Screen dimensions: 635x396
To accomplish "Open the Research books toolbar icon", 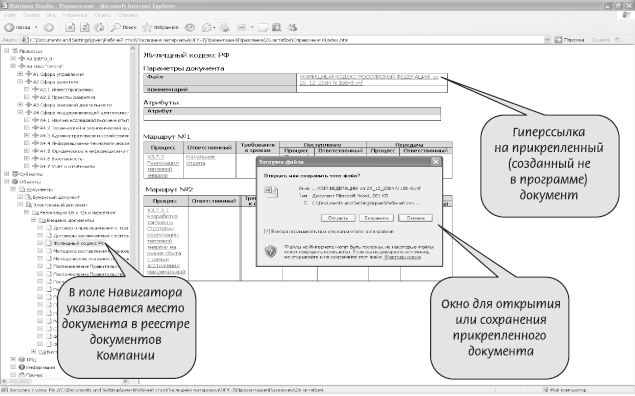I will (277, 27).
